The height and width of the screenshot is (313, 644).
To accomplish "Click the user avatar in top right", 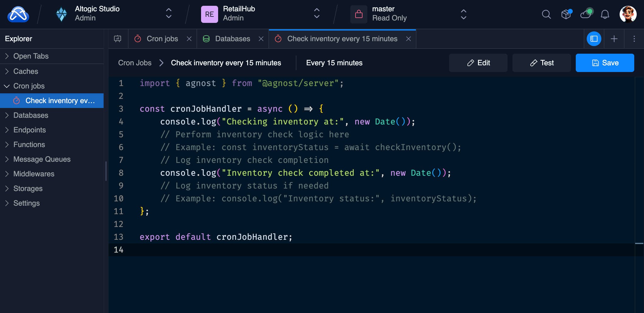I will click(628, 14).
